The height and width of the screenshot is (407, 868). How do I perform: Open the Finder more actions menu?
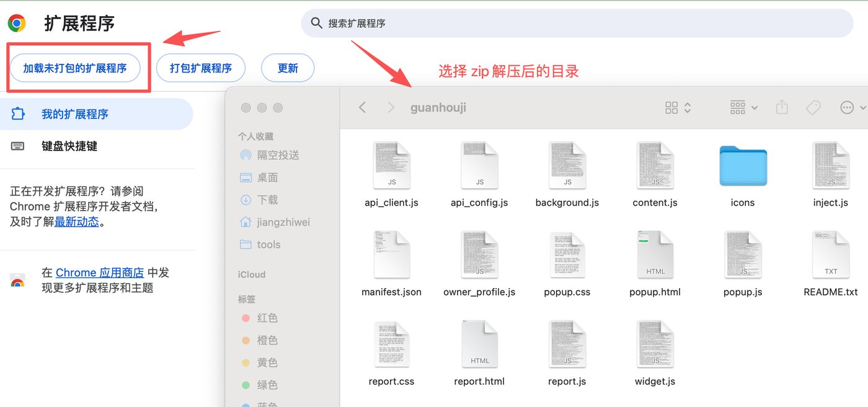pos(852,108)
